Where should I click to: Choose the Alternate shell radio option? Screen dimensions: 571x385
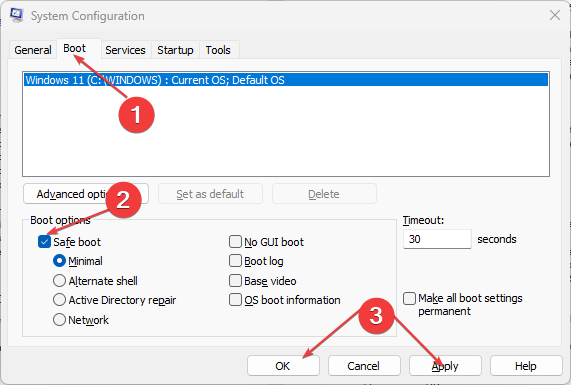click(59, 281)
